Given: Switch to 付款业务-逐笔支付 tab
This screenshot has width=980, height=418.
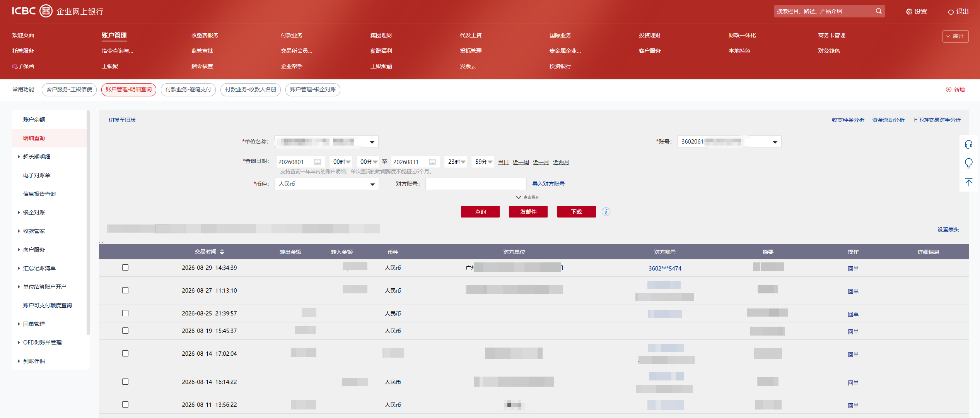Looking at the screenshot, I should pos(188,89).
